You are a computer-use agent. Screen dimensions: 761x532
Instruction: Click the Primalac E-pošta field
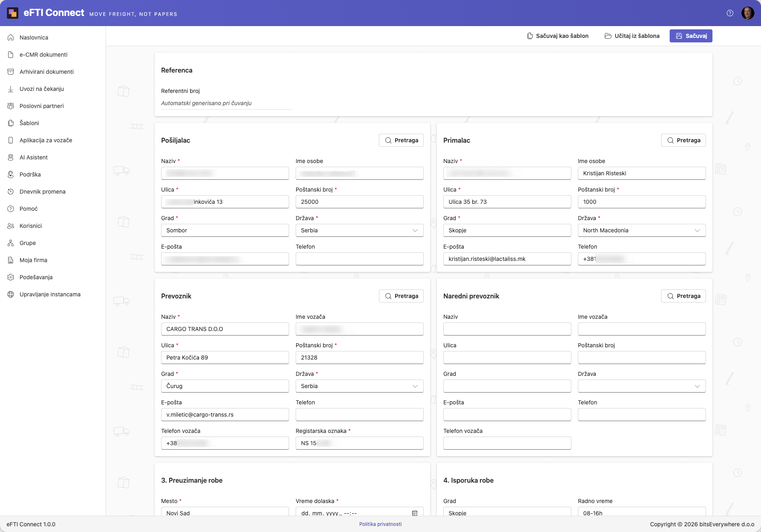pos(507,259)
